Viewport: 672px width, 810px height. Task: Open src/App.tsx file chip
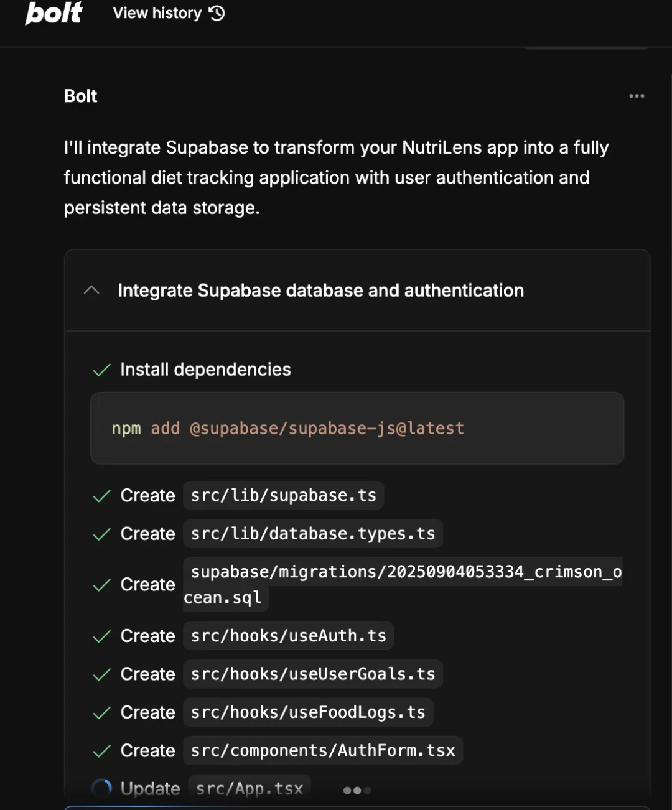(250, 789)
